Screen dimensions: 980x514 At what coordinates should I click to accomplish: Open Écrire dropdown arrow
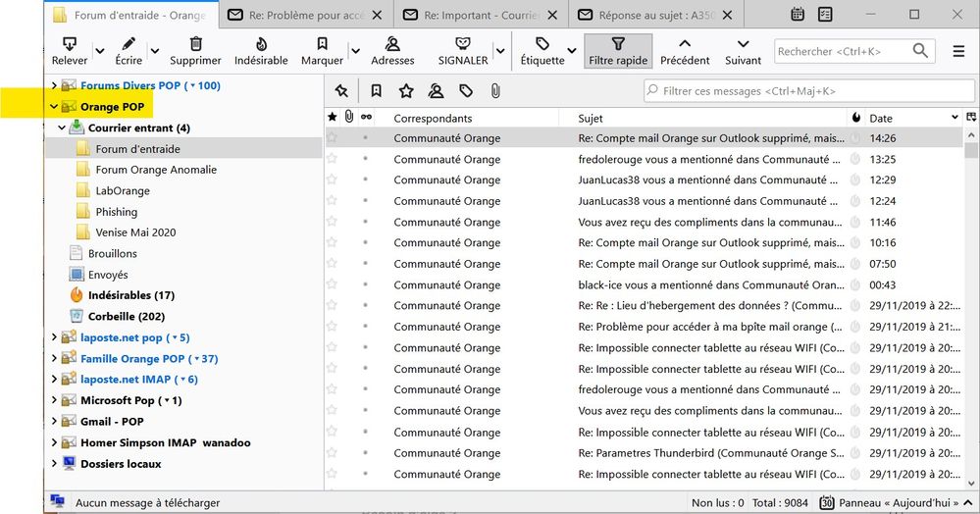click(154, 51)
